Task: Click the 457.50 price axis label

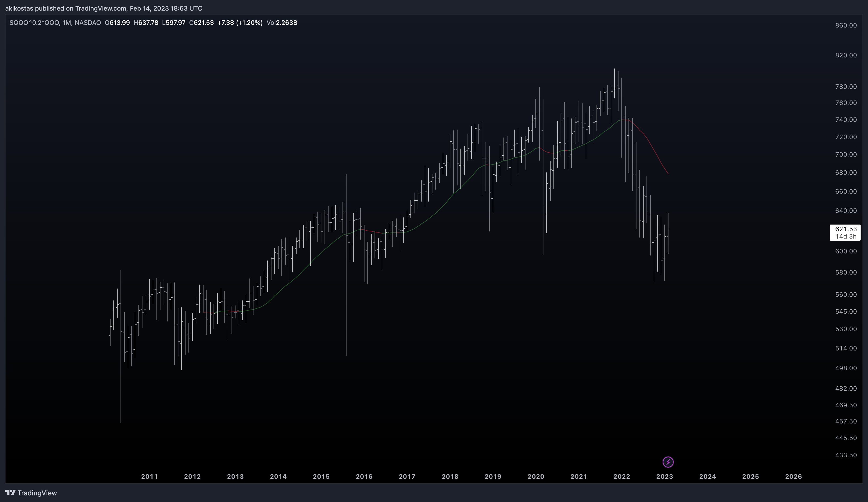Action: pyautogui.click(x=846, y=421)
